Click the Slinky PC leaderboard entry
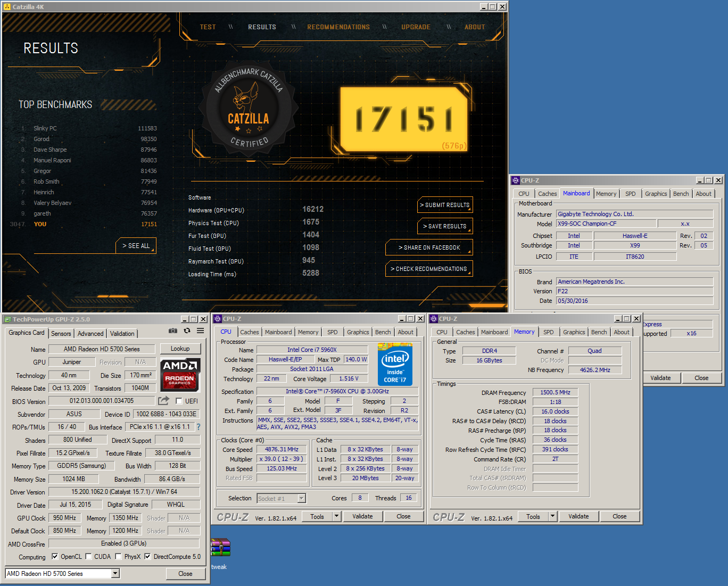 (88, 128)
